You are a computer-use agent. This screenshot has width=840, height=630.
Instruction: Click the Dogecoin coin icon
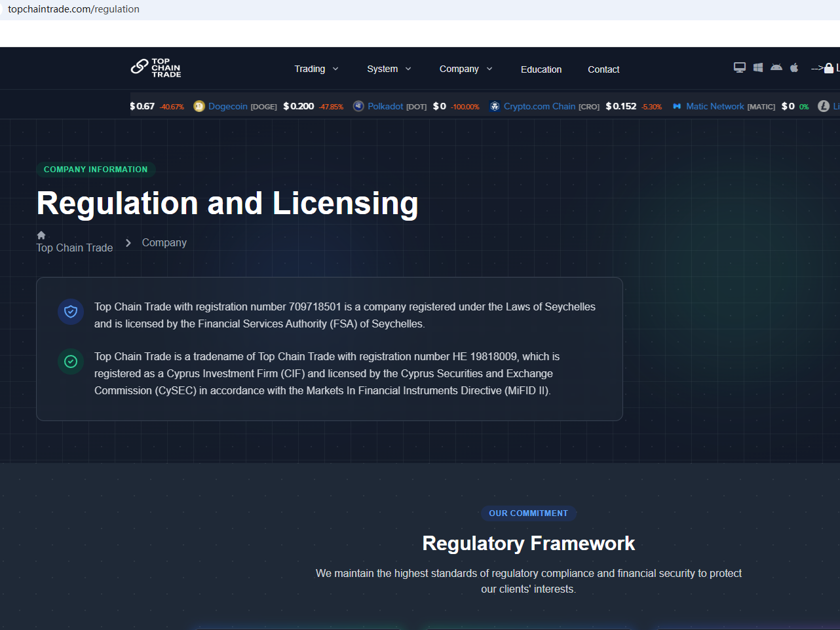pyautogui.click(x=199, y=106)
